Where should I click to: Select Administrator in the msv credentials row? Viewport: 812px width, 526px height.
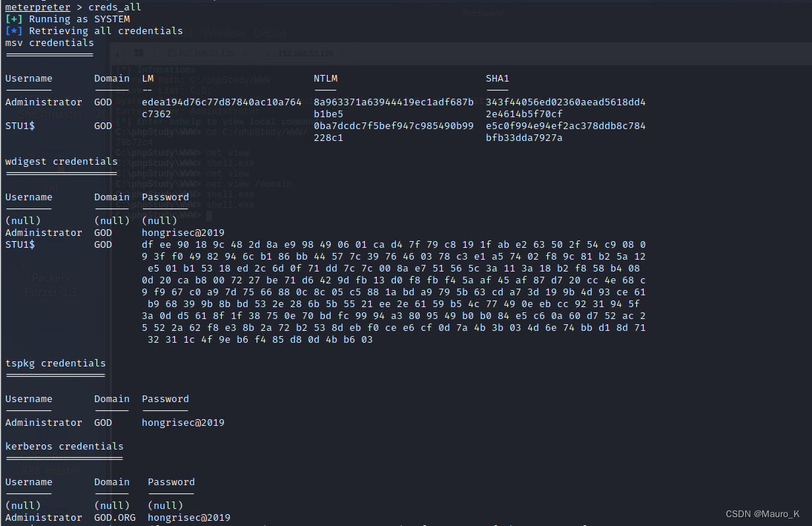click(x=44, y=102)
